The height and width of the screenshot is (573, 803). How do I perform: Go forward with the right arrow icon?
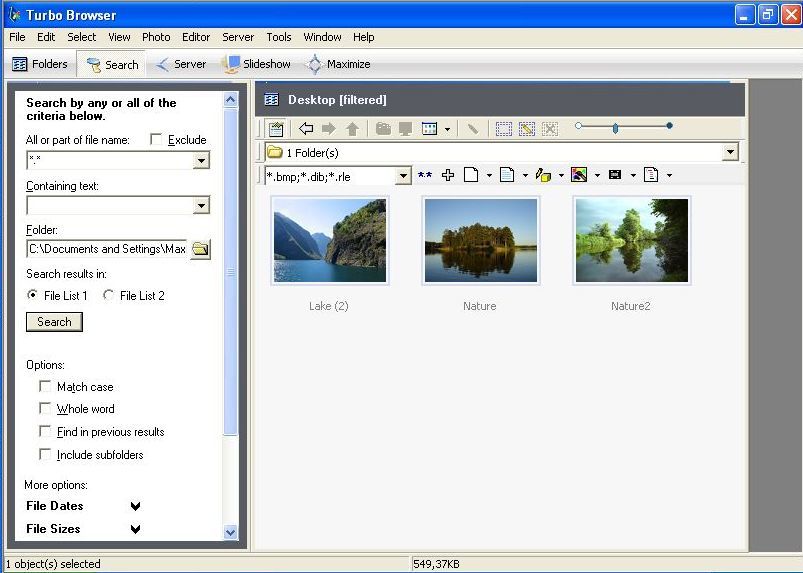coord(329,129)
